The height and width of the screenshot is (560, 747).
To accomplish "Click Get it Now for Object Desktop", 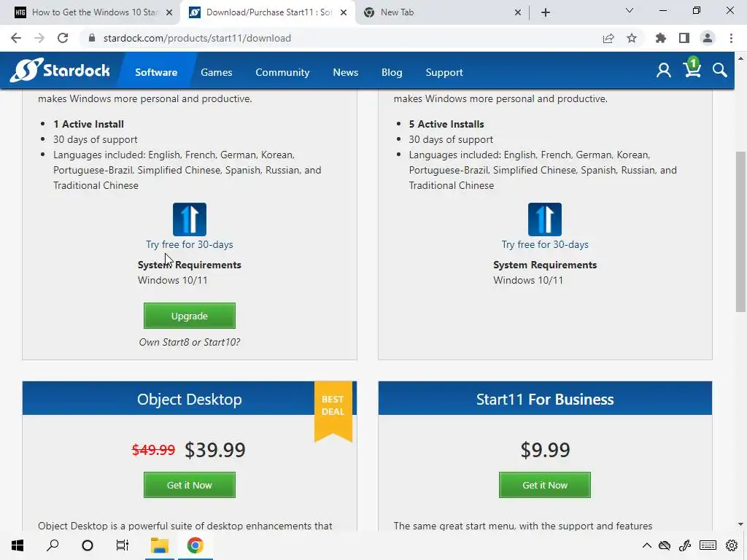I will point(190,485).
